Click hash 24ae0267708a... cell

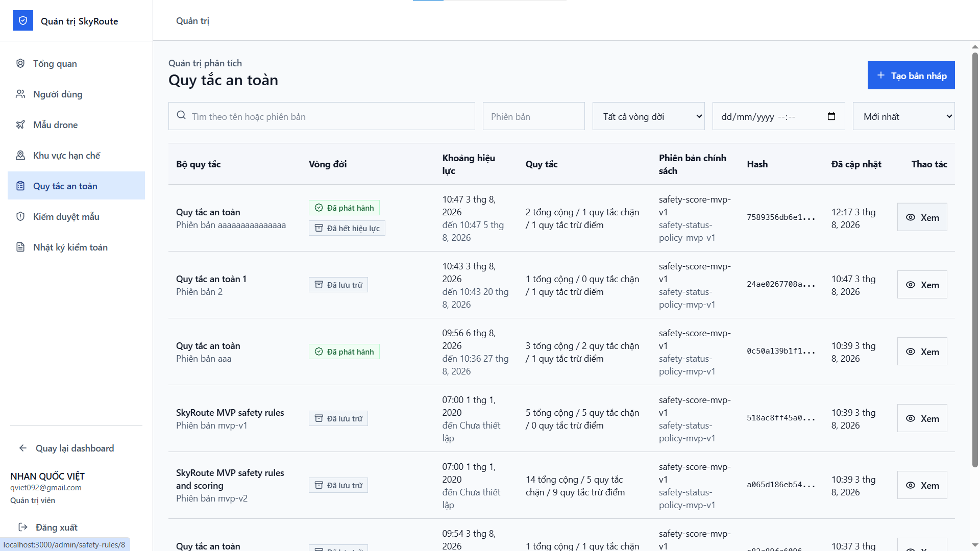[781, 284]
